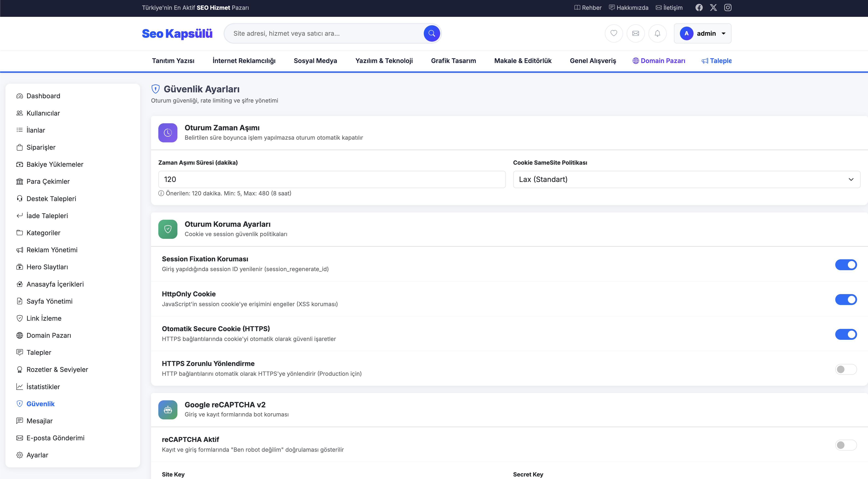Viewport: 868px width, 479px height.
Task: Open İstatistikler from the sidebar
Action: pos(43,387)
